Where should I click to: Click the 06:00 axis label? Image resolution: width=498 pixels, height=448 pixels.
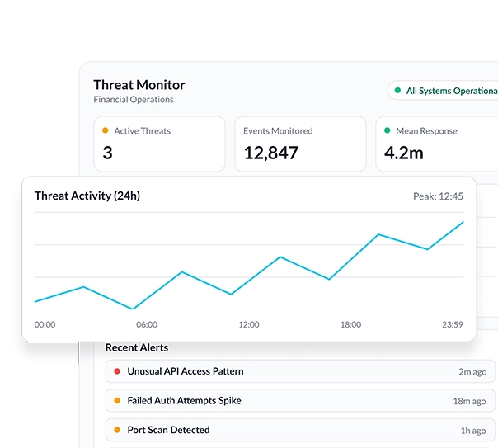[147, 324]
